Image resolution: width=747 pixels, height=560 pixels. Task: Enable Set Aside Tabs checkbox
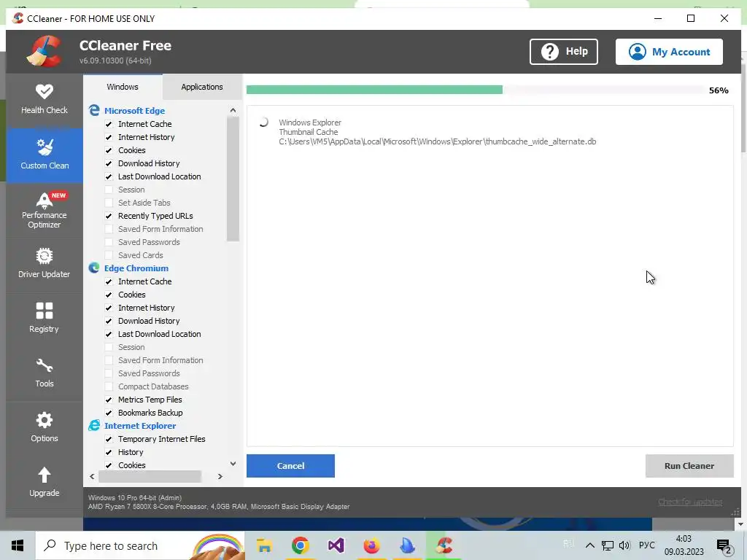[109, 203]
